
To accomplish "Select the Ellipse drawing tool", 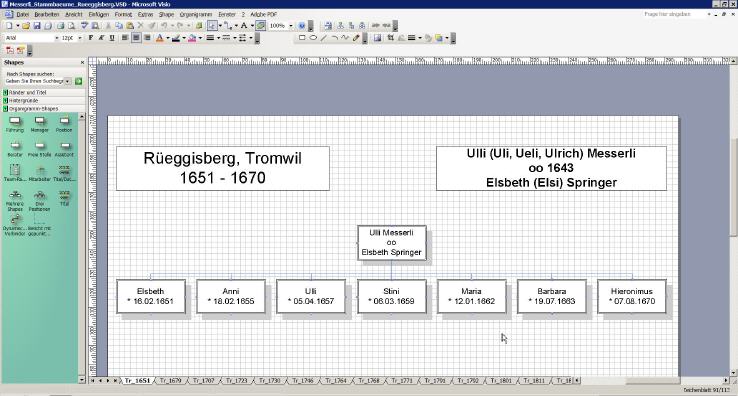I will 313,38.
